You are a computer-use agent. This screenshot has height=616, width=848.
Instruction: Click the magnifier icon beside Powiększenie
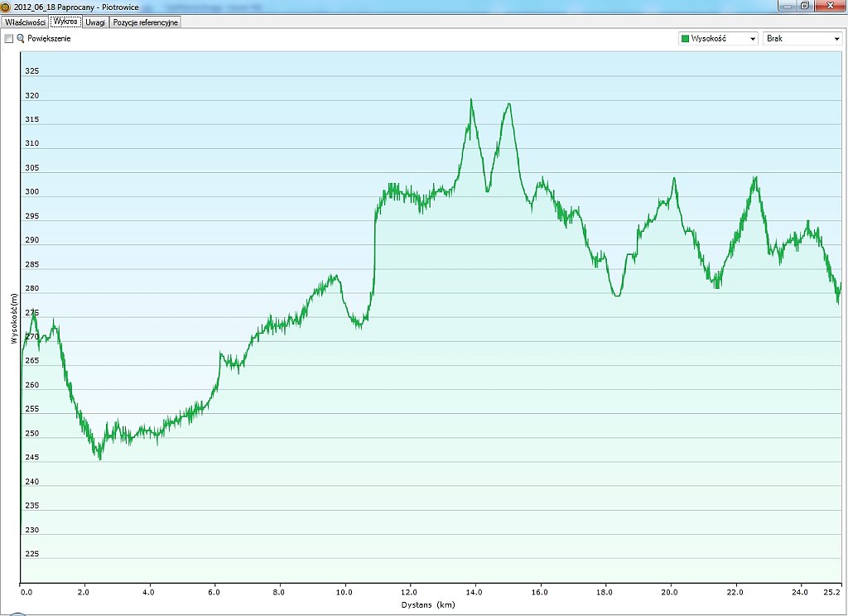pos(21,39)
